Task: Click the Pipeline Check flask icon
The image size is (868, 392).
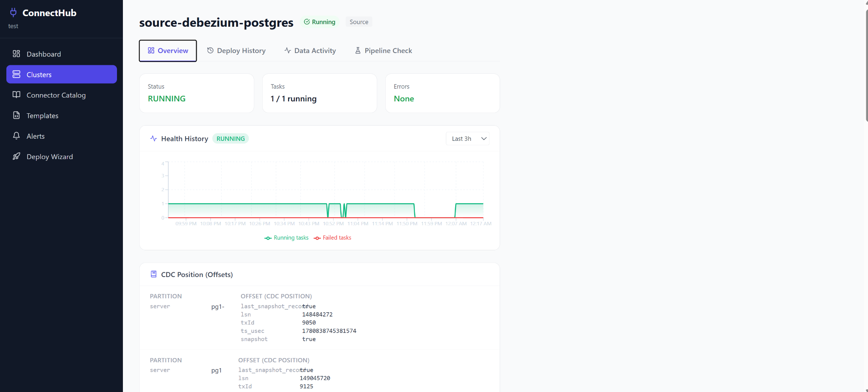Action: (x=358, y=50)
